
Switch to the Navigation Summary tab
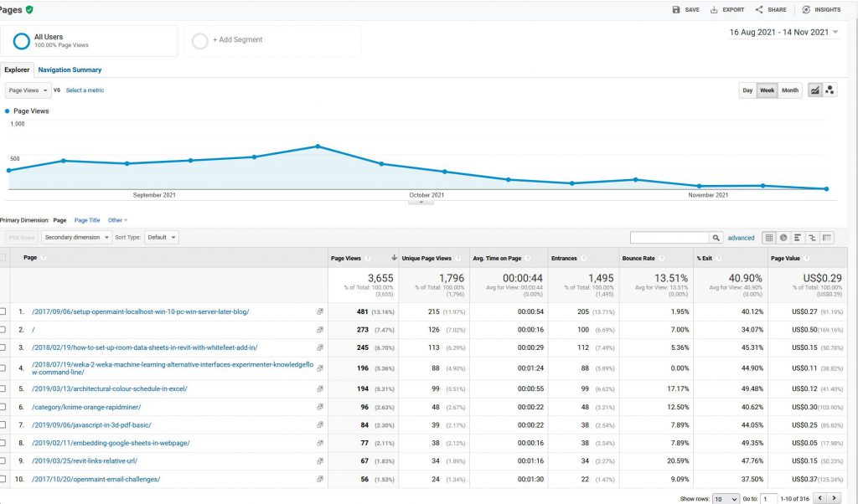pyautogui.click(x=70, y=70)
